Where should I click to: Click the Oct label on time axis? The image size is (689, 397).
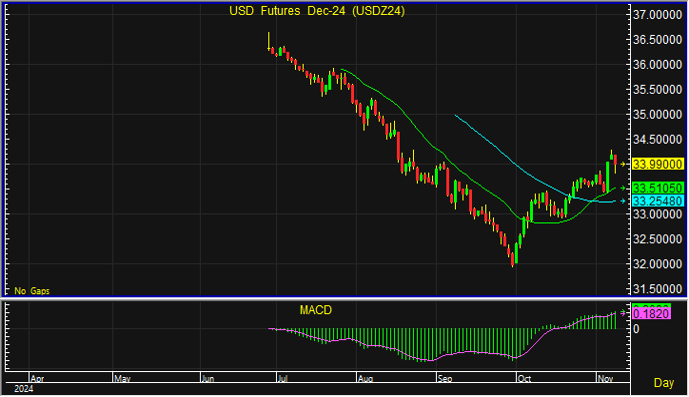[x=524, y=378]
